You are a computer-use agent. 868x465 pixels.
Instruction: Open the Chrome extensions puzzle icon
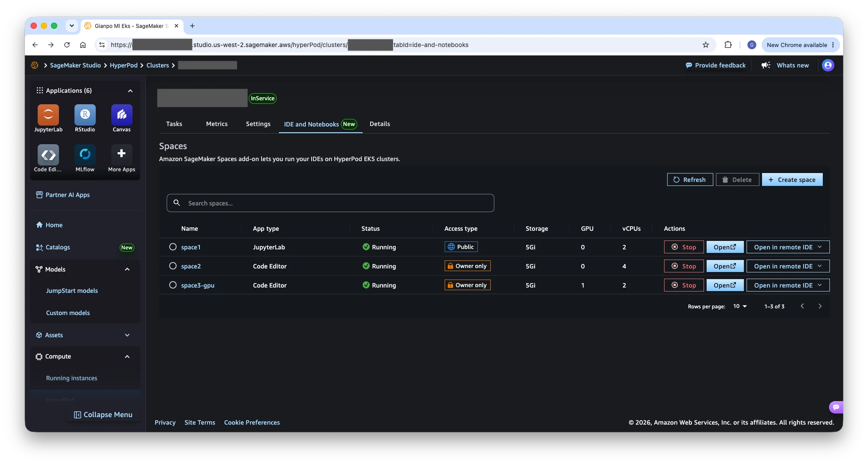tap(728, 45)
